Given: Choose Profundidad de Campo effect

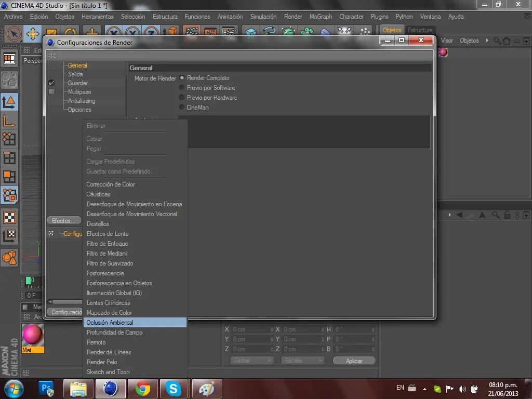Looking at the screenshot, I should click(135, 332).
